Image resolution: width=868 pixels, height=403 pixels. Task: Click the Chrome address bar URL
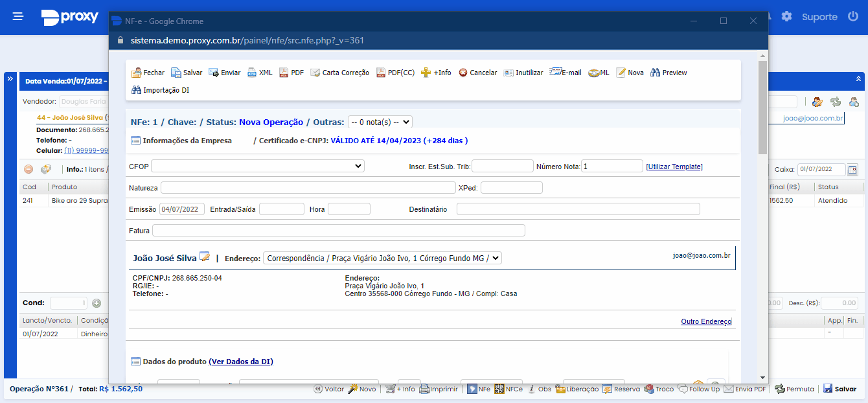[x=247, y=40]
